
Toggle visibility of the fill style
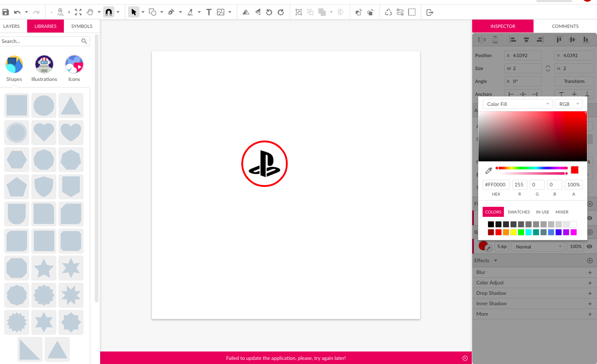(x=589, y=218)
